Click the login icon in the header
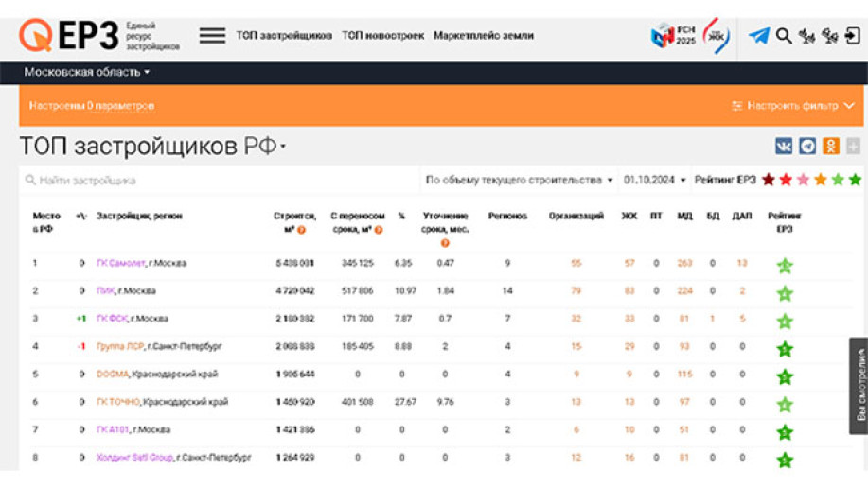Screen dimensions: 868x488 pyautogui.click(x=852, y=36)
